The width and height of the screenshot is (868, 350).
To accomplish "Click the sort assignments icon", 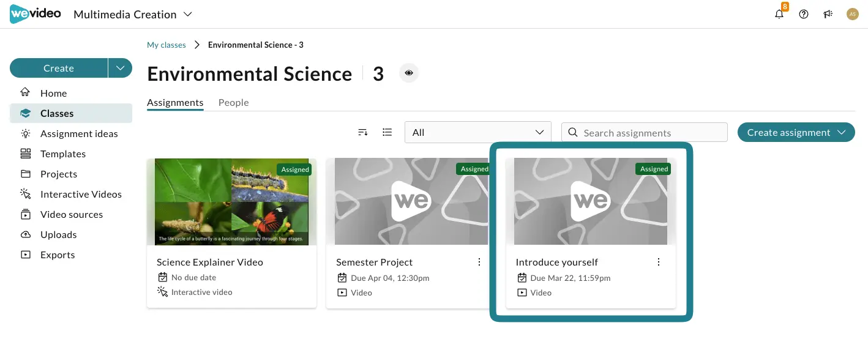I will [363, 132].
